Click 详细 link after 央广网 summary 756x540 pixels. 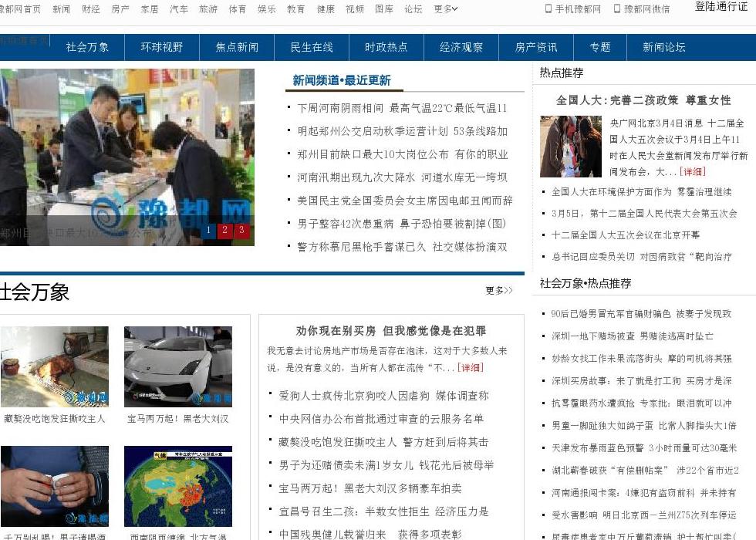coord(693,171)
